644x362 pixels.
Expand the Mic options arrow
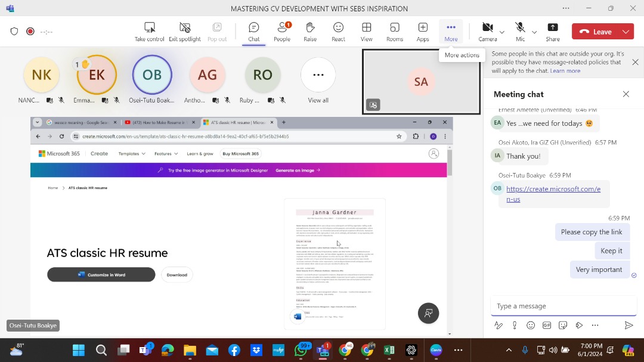point(534,32)
